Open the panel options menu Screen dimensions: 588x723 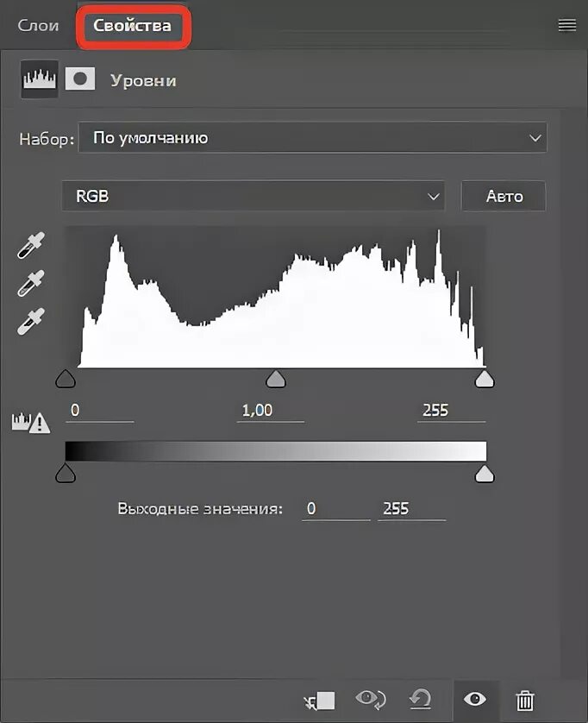point(566,26)
